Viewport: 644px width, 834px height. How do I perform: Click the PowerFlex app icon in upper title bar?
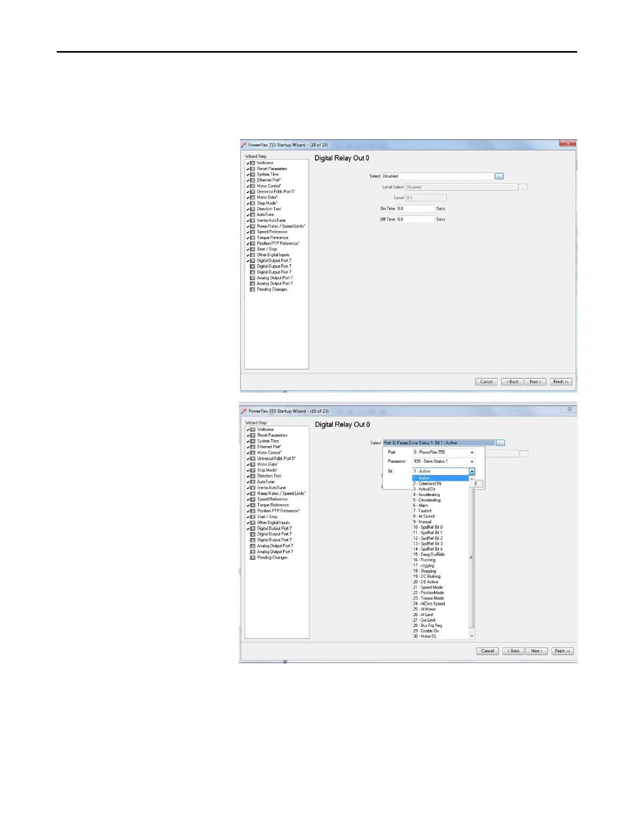(244, 145)
